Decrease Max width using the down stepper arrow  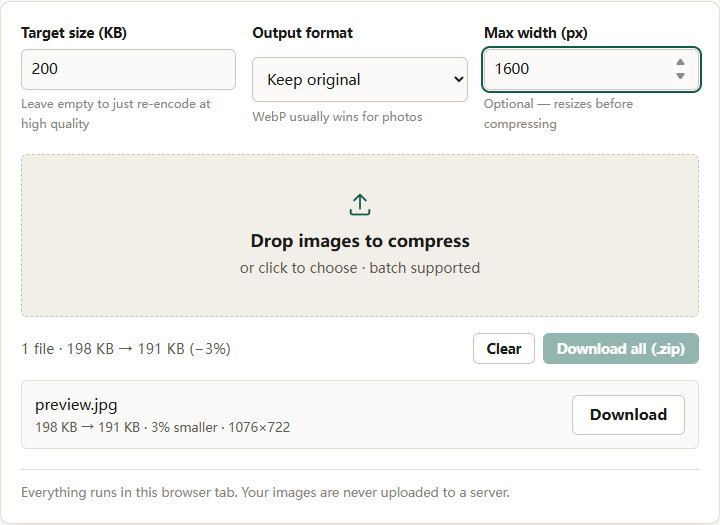click(x=681, y=76)
